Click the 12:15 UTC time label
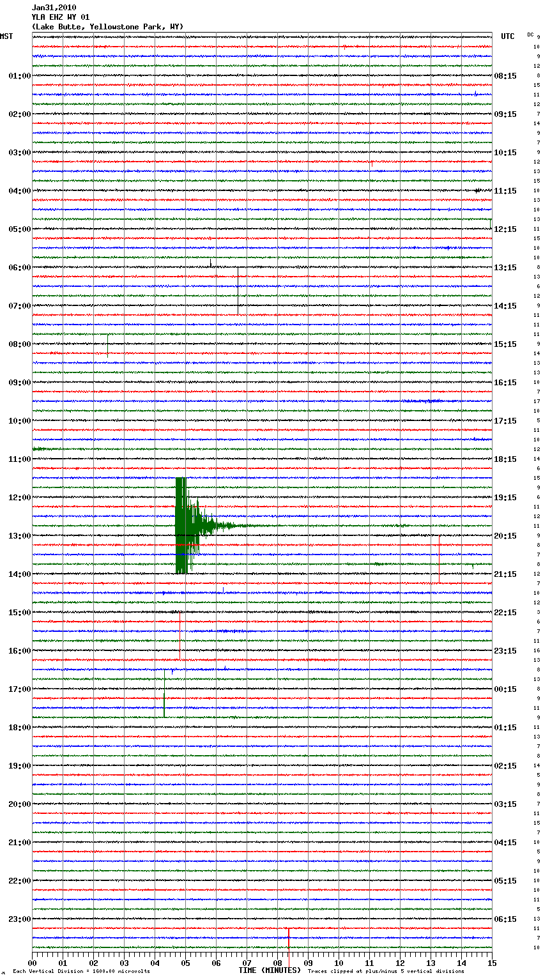 pyautogui.click(x=505, y=229)
